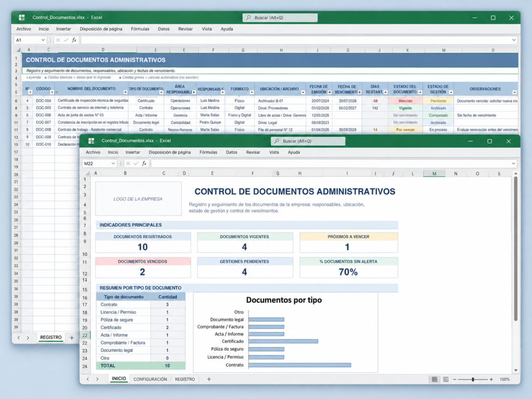Click vertical scrollbar thumb in front window
The height and width of the screenshot is (399, 532).
coord(516,248)
